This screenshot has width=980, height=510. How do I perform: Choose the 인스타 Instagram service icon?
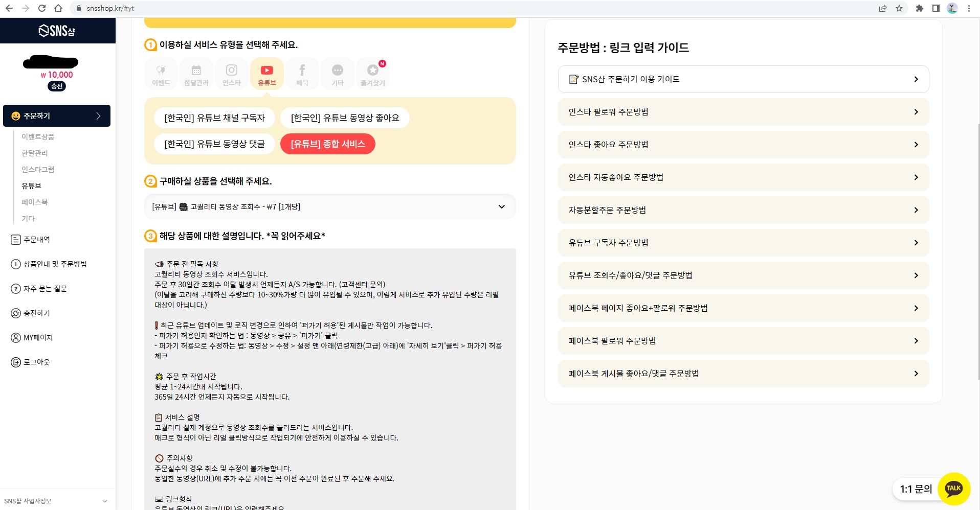tap(232, 74)
